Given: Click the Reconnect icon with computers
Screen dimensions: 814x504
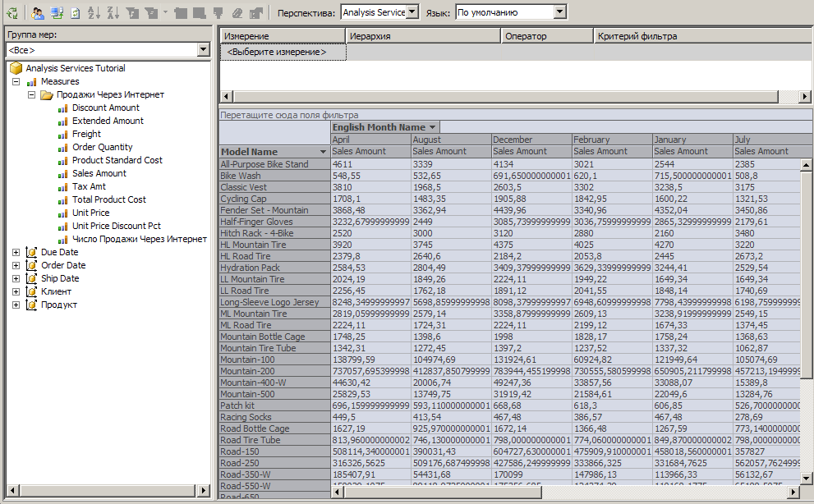Looking at the screenshot, I should [57, 13].
